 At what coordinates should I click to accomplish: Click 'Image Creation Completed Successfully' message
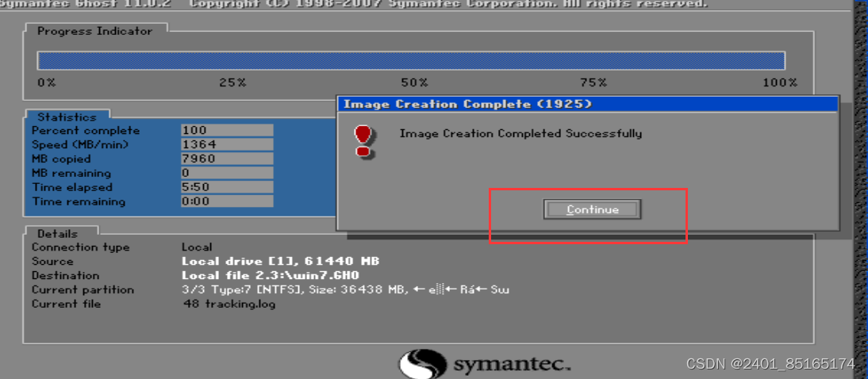(520, 133)
